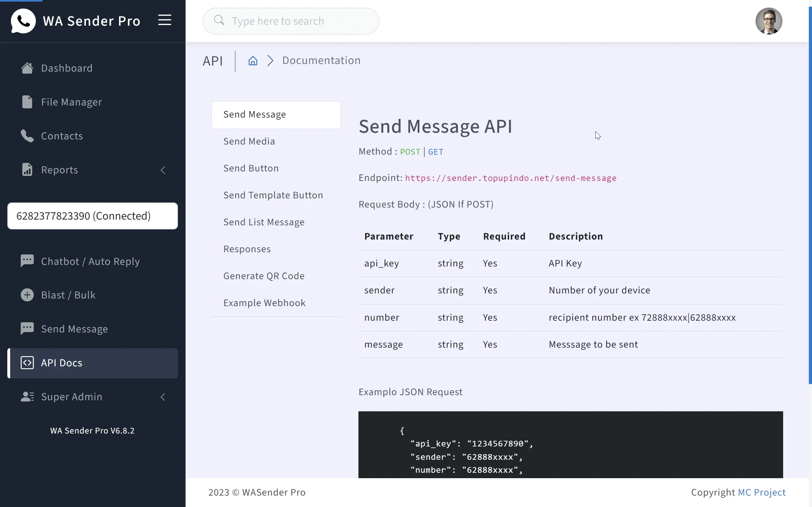
Task: Switch to Send Button tab
Action: pos(251,168)
